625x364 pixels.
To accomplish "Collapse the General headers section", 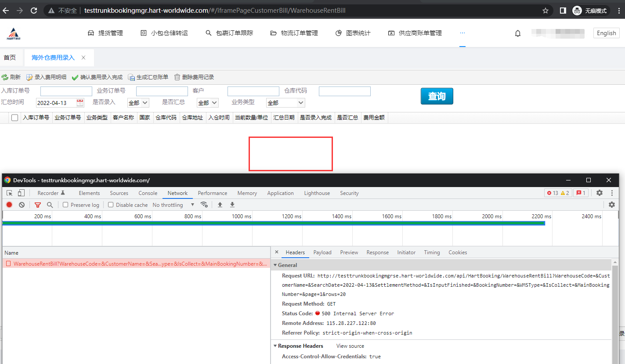I will 275,265.
